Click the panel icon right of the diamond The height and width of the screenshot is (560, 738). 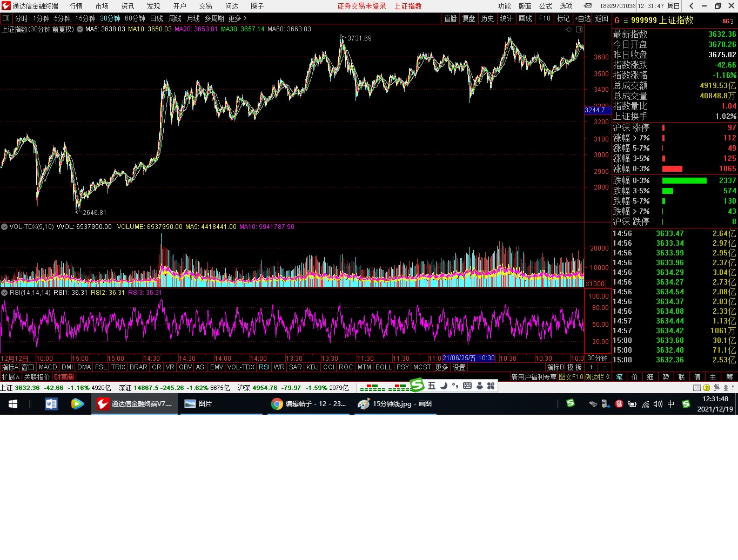pyautogui.click(x=579, y=29)
